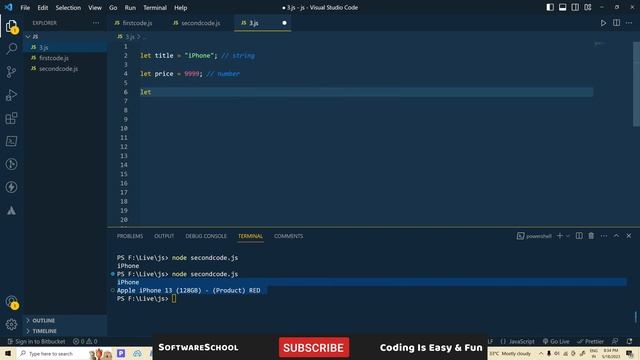Customize layout icon in title bar
The height and width of the screenshot is (360, 640).
point(588,7)
